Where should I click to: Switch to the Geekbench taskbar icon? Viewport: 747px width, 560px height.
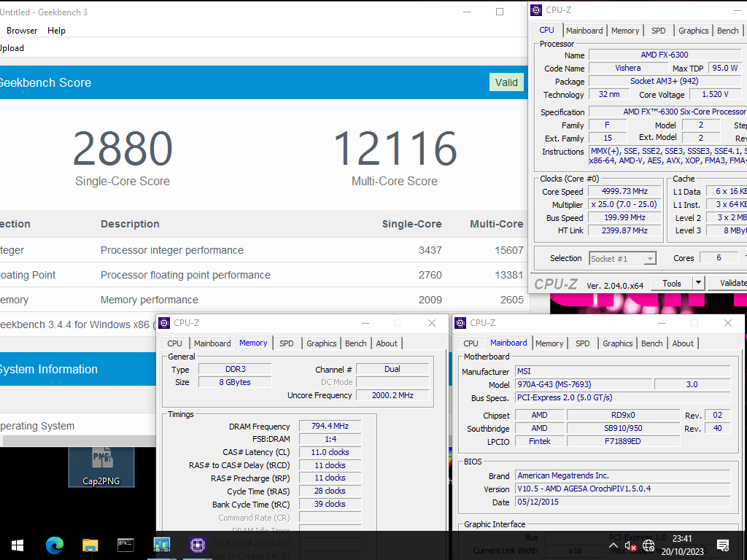(x=162, y=545)
